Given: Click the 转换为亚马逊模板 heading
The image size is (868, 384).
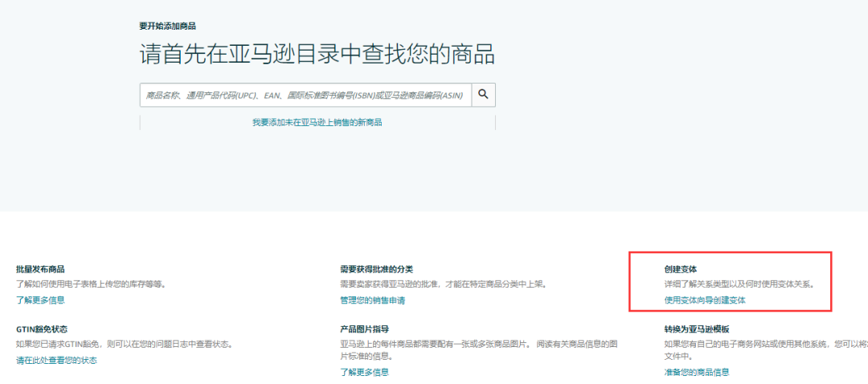Looking at the screenshot, I should 697,329.
